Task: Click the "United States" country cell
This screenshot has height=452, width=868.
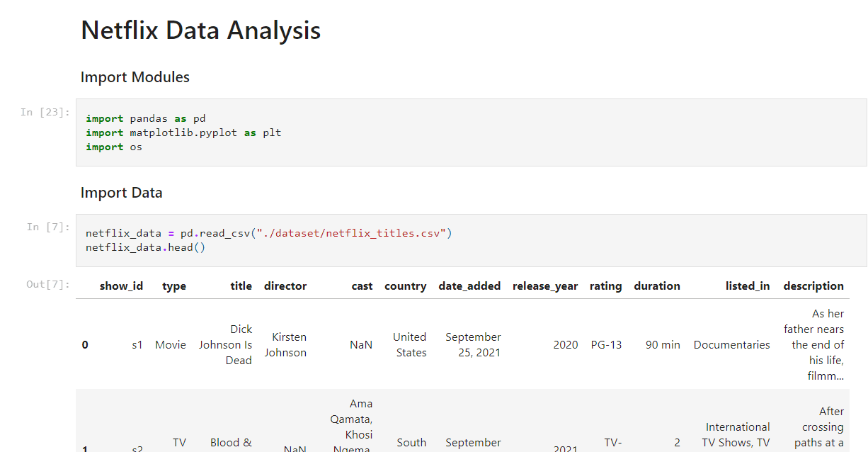Action: (410, 345)
